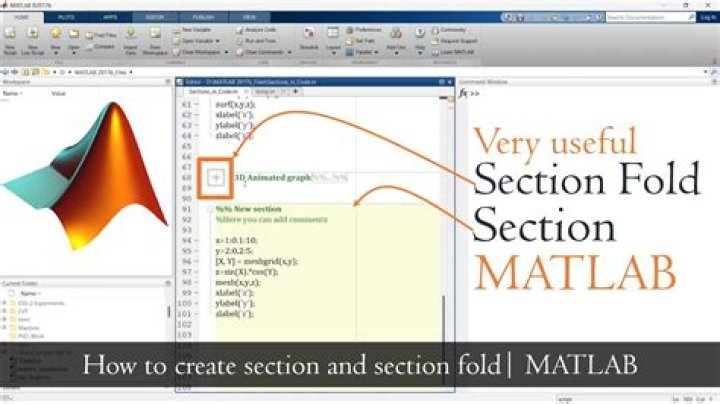720x404 pixels.
Task: Click in Search Documentation field
Action: [x=647, y=17]
